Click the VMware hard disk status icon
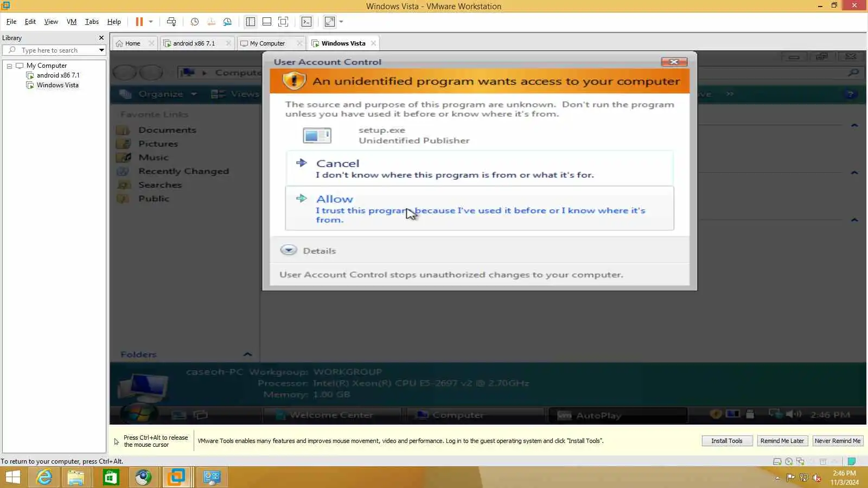Screen dimensions: 868x488 (777, 461)
